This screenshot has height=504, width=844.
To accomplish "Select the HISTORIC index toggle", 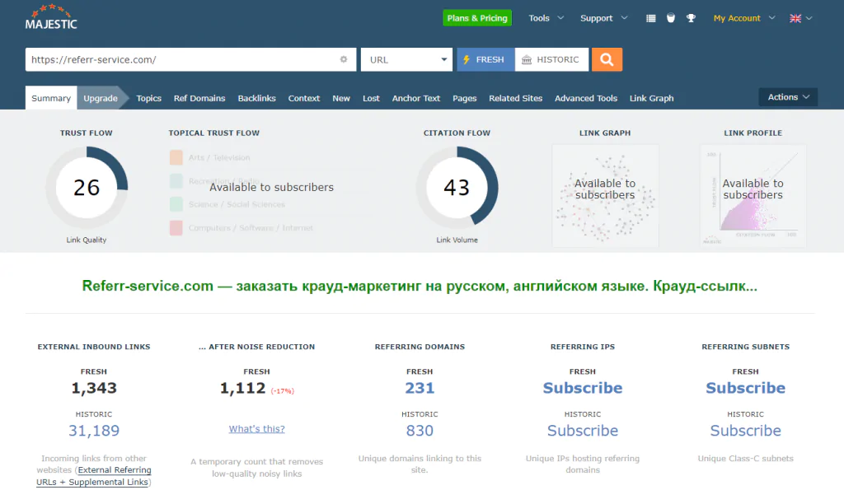I will (551, 59).
